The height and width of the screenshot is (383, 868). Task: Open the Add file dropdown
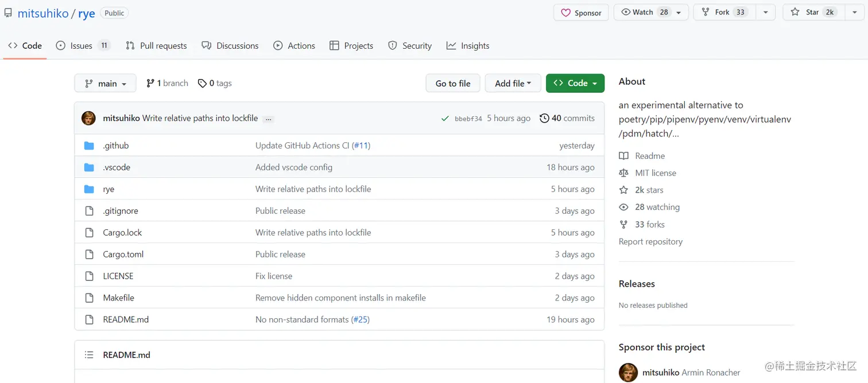pyautogui.click(x=513, y=83)
